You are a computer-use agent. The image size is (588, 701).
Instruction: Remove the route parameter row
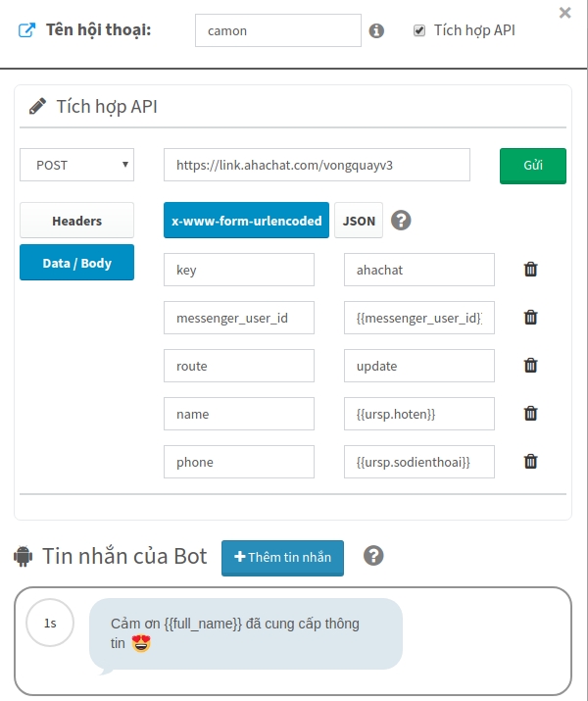pos(530,366)
